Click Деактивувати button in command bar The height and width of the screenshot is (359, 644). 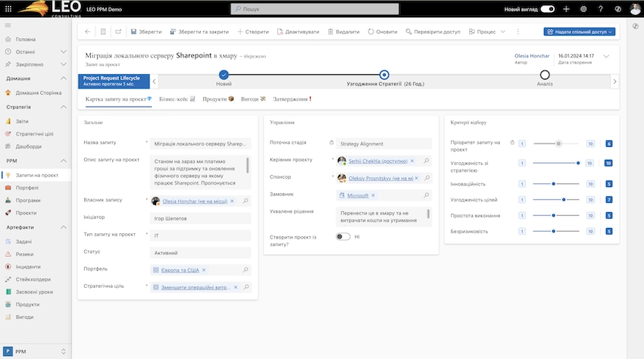pyautogui.click(x=298, y=32)
